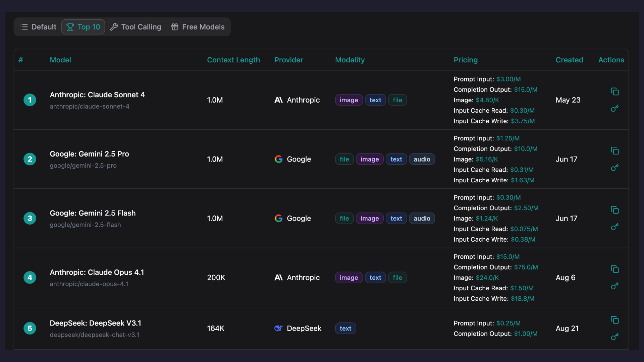
Task: Click key icon for DeepSeek V3.1
Action: coord(614,337)
